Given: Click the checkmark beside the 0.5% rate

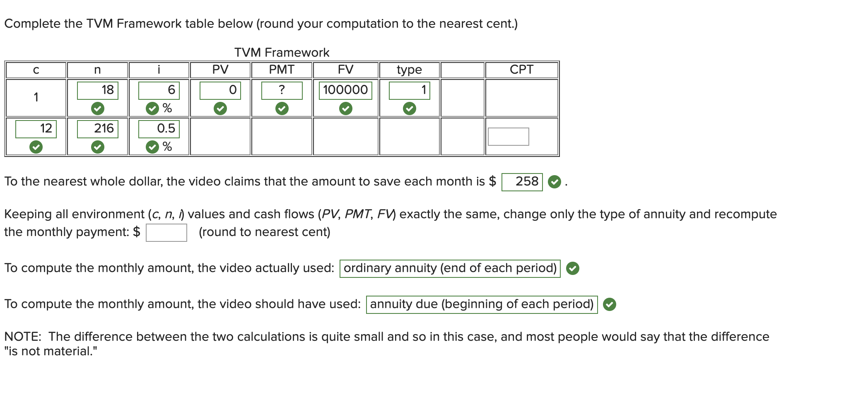Looking at the screenshot, I should (x=153, y=146).
